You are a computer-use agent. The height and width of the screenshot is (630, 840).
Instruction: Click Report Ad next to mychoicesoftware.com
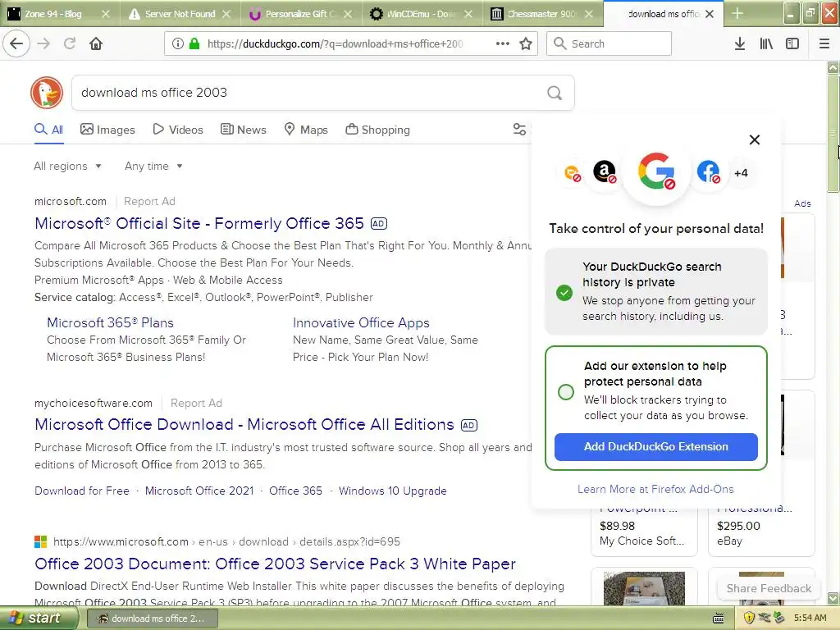point(196,403)
